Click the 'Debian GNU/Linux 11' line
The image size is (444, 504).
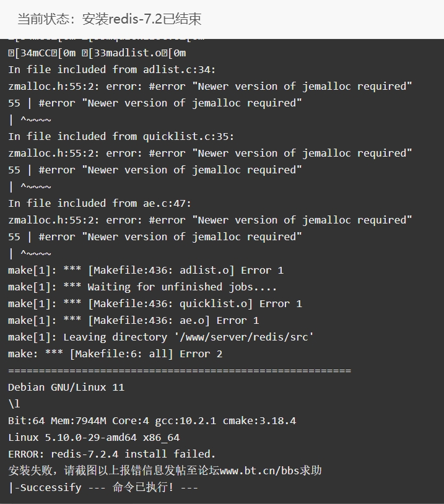[x=66, y=388]
